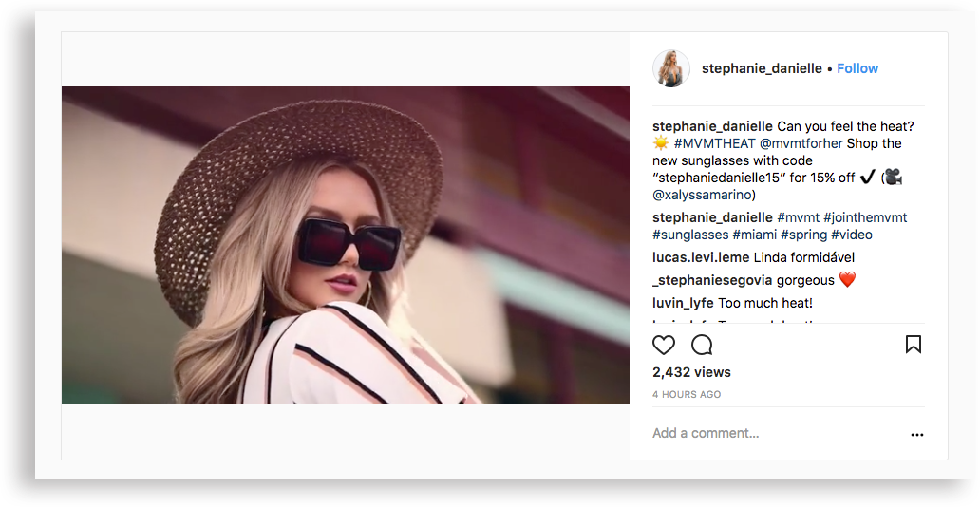Open stephanie_danielle profile picture
Screen dimensions: 980x507
[x=671, y=68]
